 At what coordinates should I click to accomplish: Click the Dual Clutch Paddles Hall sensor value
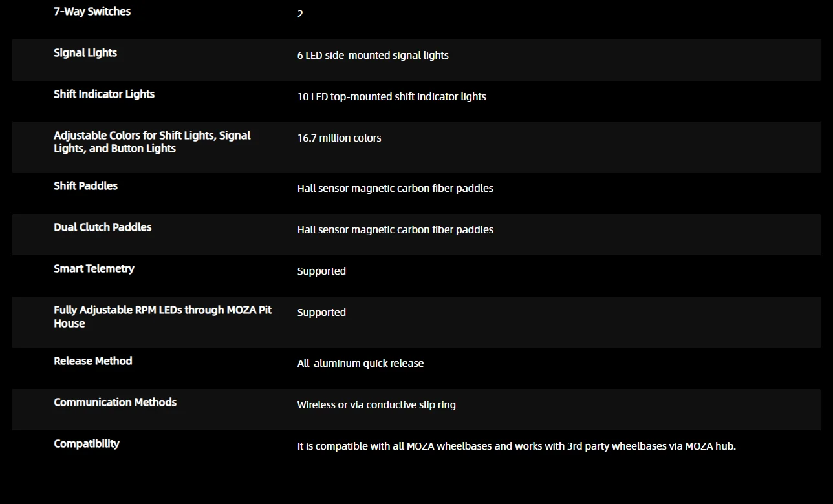click(x=395, y=230)
